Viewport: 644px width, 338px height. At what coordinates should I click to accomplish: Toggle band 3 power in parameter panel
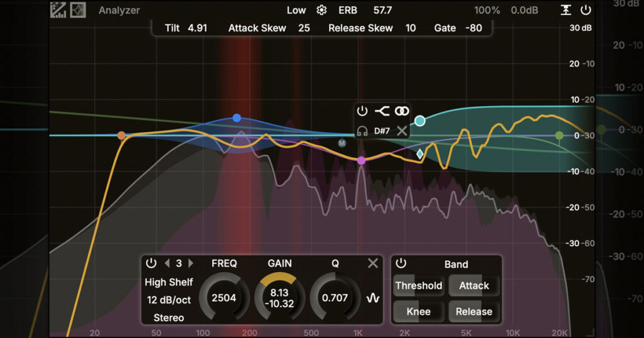151,263
